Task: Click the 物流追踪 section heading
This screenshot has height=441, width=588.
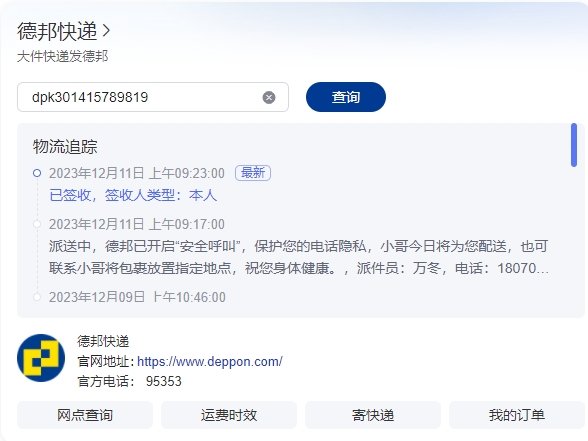Action: tap(65, 146)
